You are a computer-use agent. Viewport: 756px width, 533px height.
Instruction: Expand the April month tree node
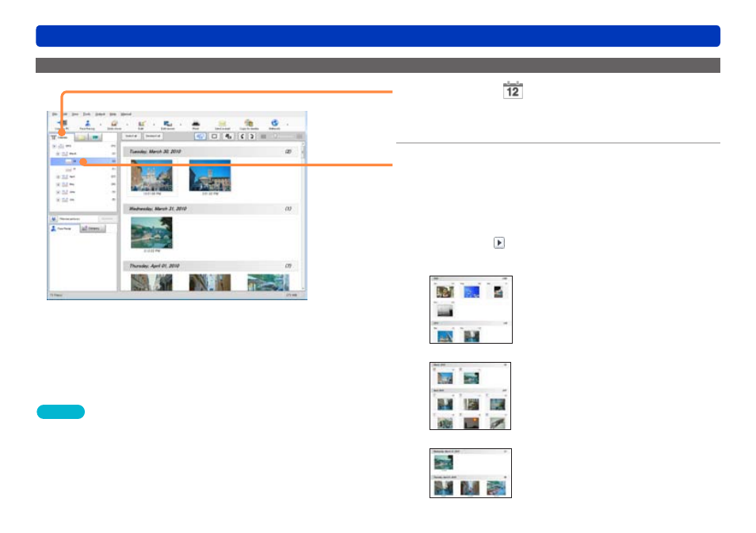pos(58,177)
